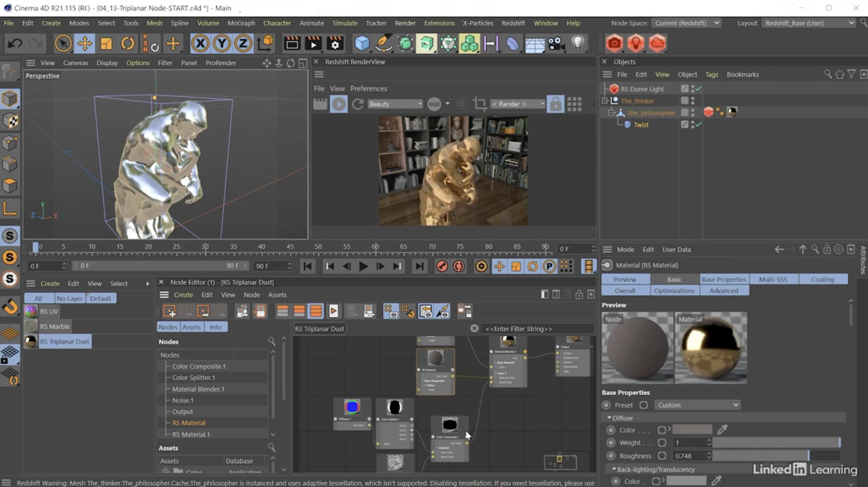
Task: Open Edit Render Settings icon
Action: 335,44
